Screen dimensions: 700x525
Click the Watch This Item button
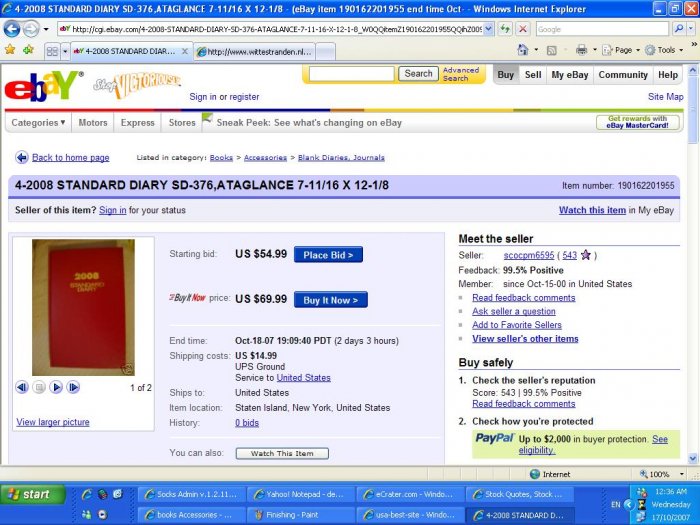coord(282,454)
